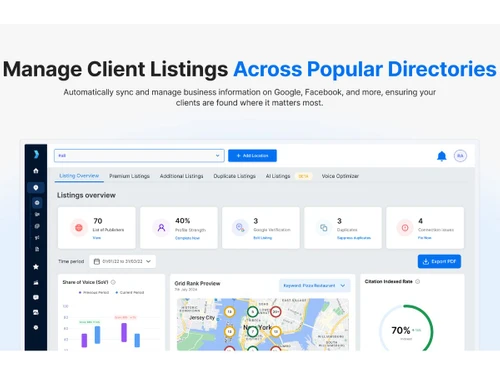Click the calendar icon in Time period
The width and height of the screenshot is (500, 375).
coord(97,261)
